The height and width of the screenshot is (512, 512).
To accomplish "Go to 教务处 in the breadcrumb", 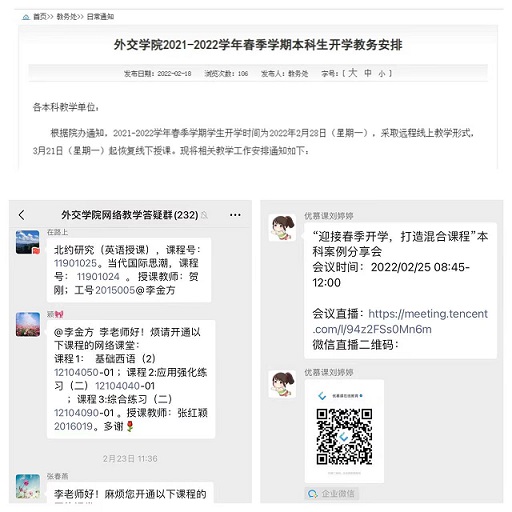I will [x=67, y=17].
